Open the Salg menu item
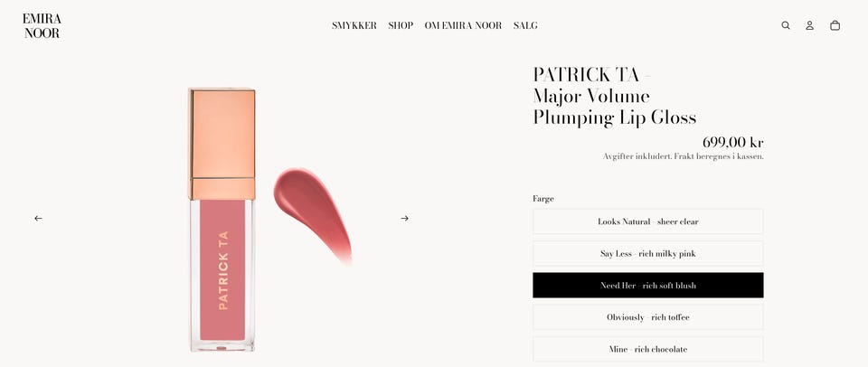Screen dimensions: 868x367 tap(525, 25)
